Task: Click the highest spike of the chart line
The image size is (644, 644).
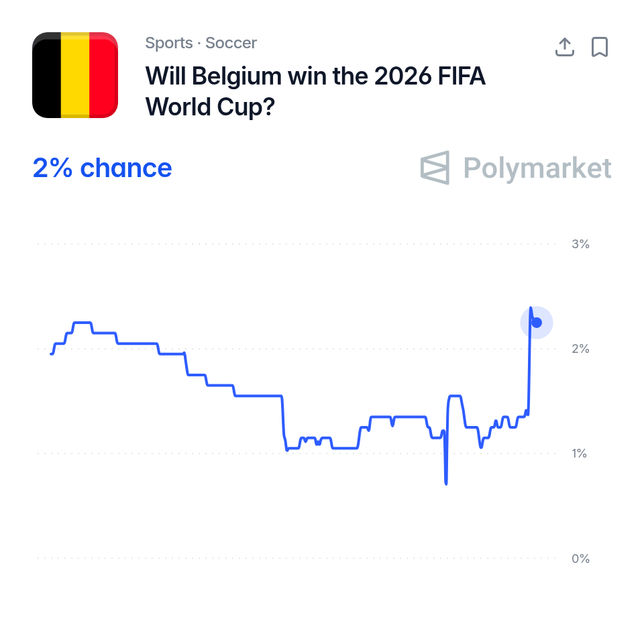Action: pyautogui.click(x=531, y=308)
